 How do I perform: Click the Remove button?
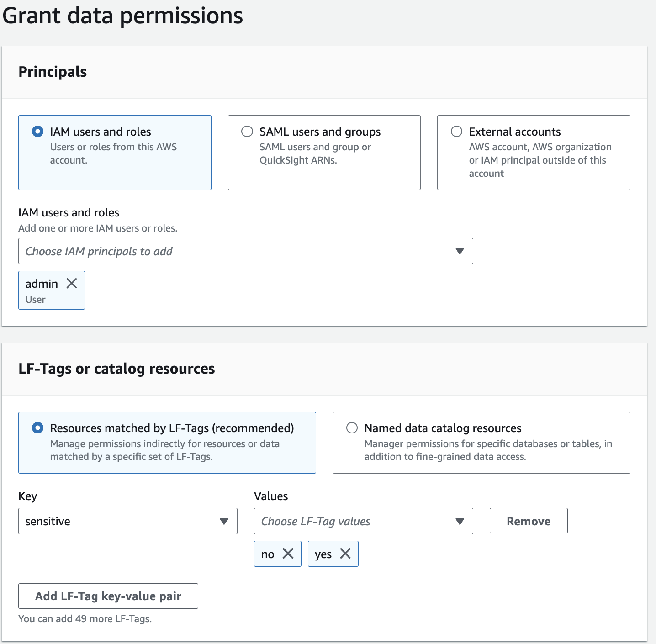tap(529, 521)
